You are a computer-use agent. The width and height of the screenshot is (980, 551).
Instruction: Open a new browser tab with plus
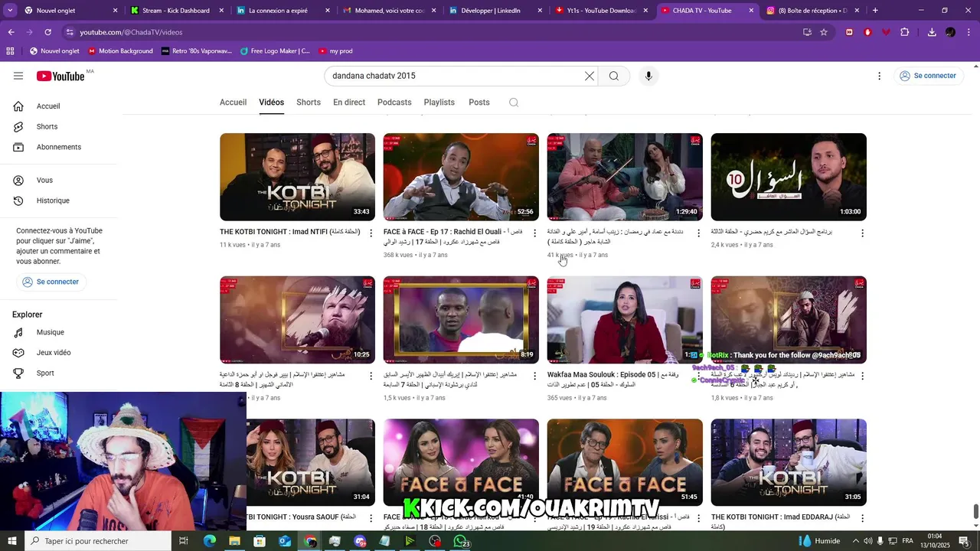pos(875,11)
